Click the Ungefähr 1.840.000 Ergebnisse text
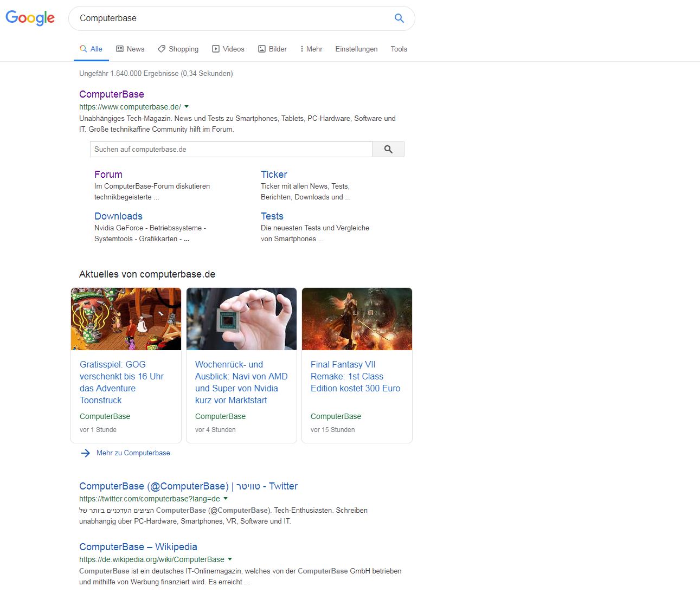The image size is (700, 593). pyautogui.click(x=156, y=73)
